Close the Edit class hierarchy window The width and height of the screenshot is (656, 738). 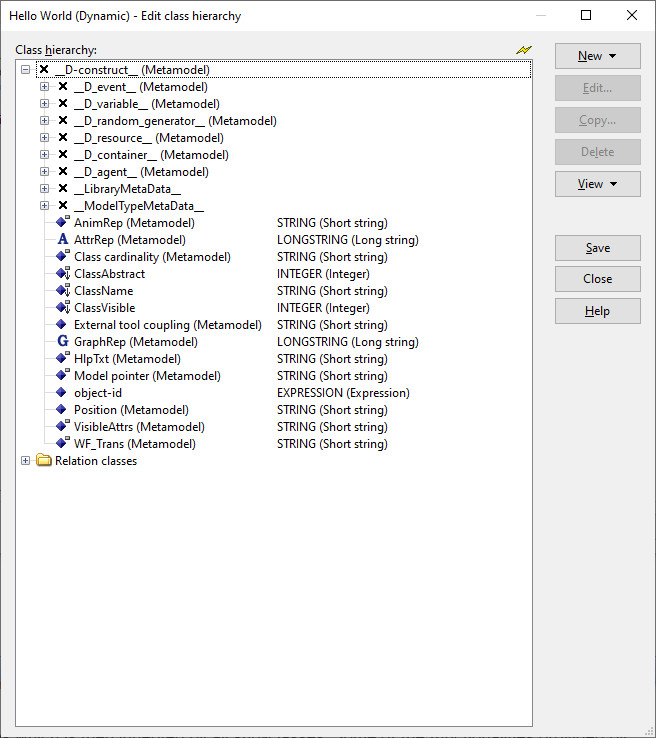632,15
